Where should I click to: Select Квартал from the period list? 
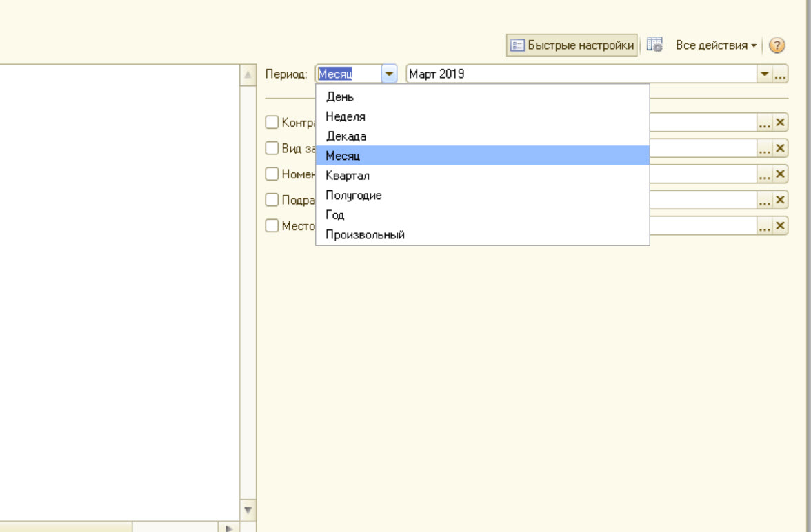[x=348, y=176]
